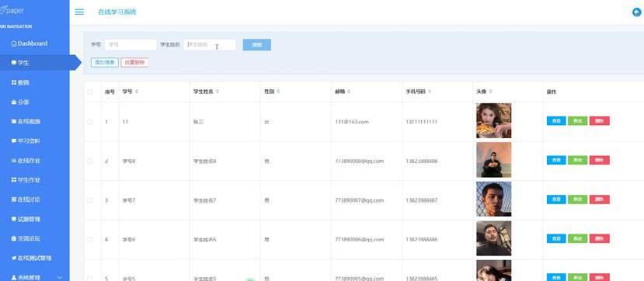
Task: Click the 分类 icon in sidebar
Action: click(x=14, y=102)
